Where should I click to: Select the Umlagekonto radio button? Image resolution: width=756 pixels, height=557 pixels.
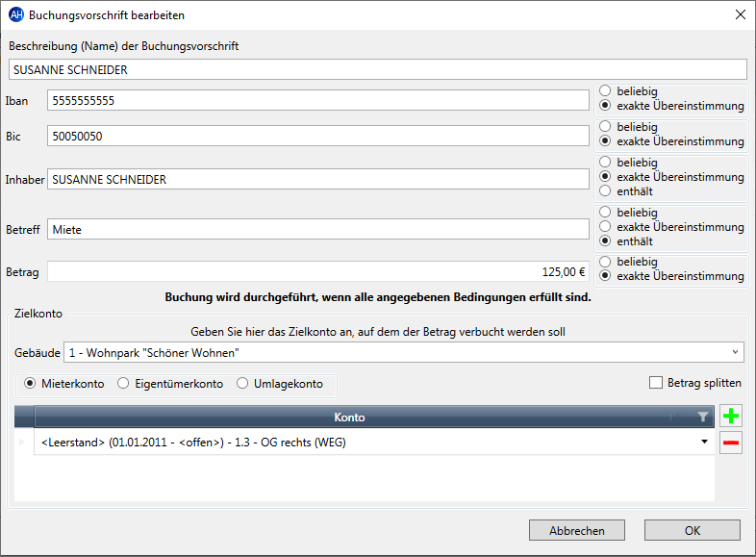(x=242, y=384)
